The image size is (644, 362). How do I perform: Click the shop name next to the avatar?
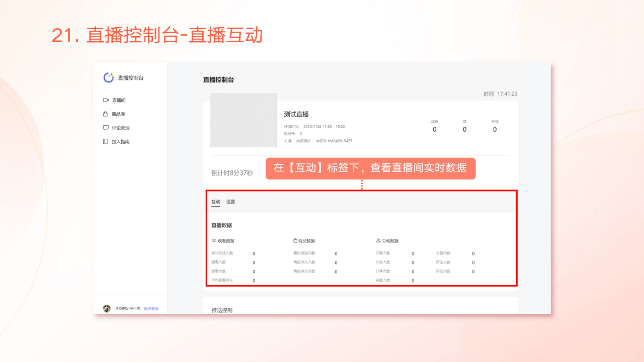tap(128, 309)
